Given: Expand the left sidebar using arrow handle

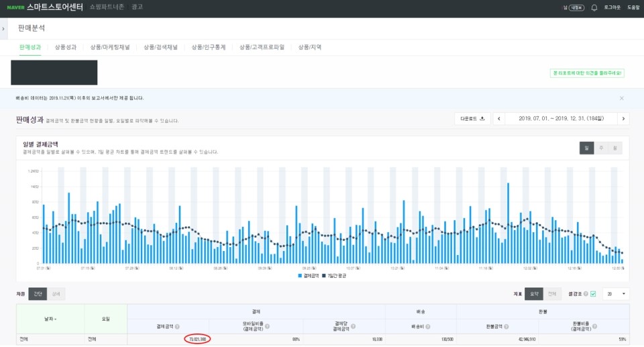Looking at the screenshot, I should (3, 29).
